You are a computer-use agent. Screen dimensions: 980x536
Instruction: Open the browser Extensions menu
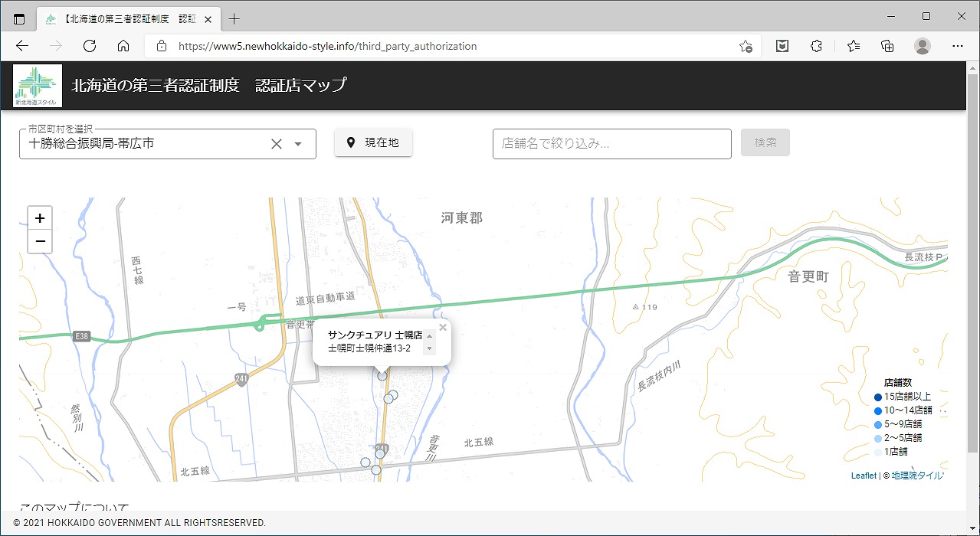pyautogui.click(x=816, y=46)
